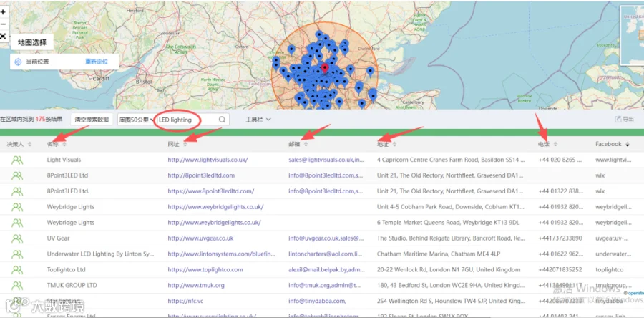
Task: Open decision makers icon for Underwater LED Lighting
Action: point(17,254)
